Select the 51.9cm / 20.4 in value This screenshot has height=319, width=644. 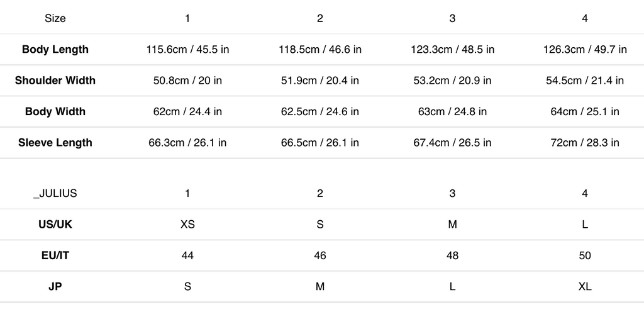coord(320,81)
